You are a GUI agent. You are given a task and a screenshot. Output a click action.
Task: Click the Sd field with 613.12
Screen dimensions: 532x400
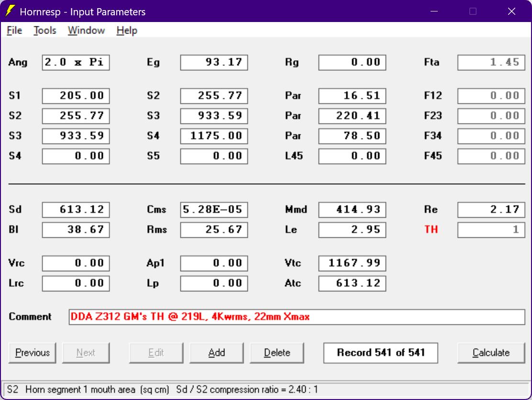(76, 210)
